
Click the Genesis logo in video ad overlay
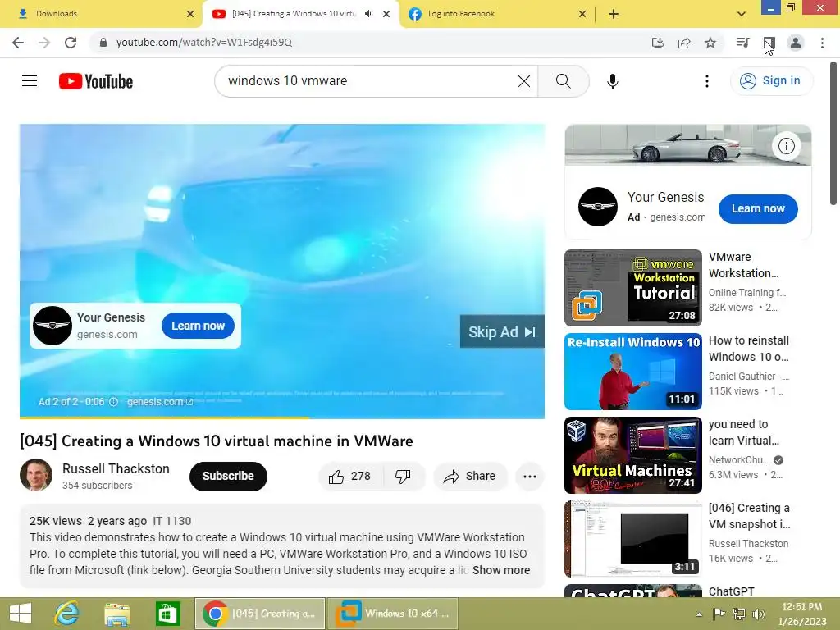pyautogui.click(x=52, y=326)
